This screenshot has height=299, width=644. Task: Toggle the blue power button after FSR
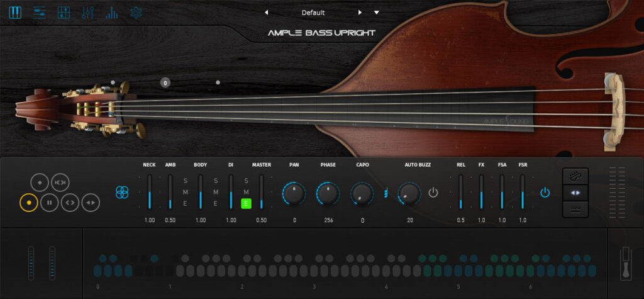click(x=545, y=192)
